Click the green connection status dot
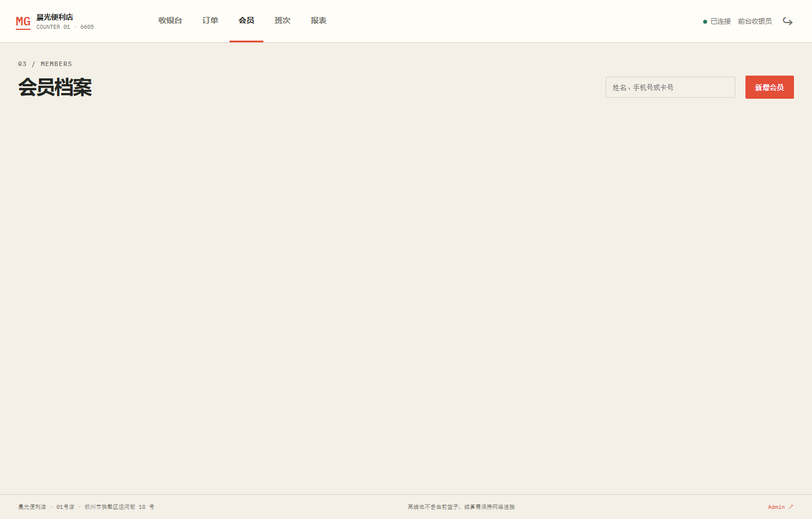812x519 pixels. point(705,21)
